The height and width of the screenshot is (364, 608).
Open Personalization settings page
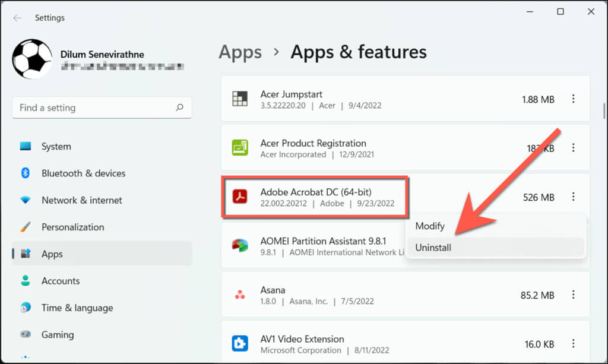72,227
